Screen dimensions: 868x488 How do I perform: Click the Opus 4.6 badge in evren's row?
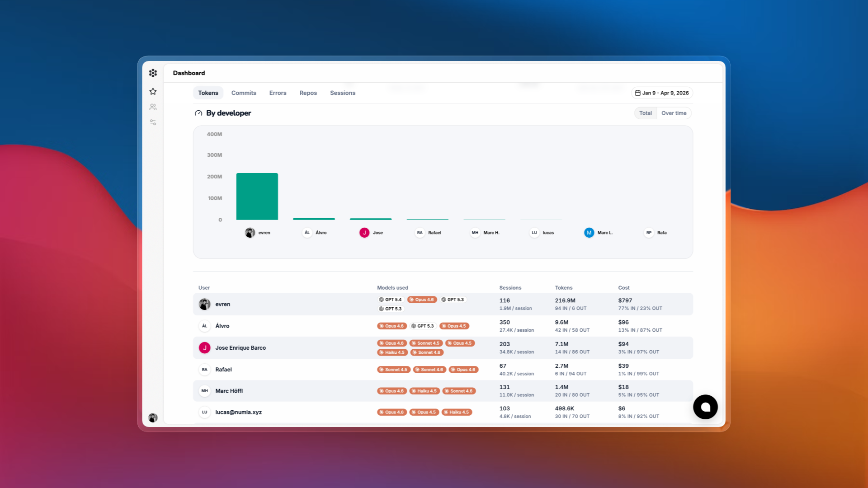pyautogui.click(x=422, y=300)
